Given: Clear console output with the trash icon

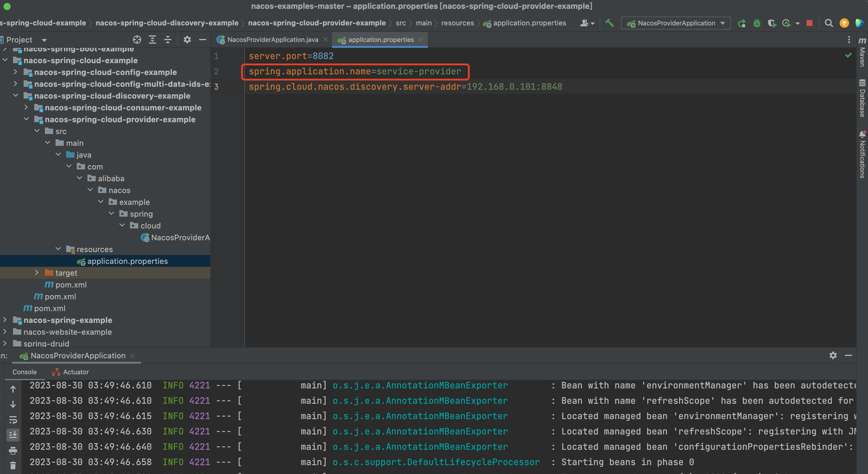Looking at the screenshot, I should click(13, 465).
